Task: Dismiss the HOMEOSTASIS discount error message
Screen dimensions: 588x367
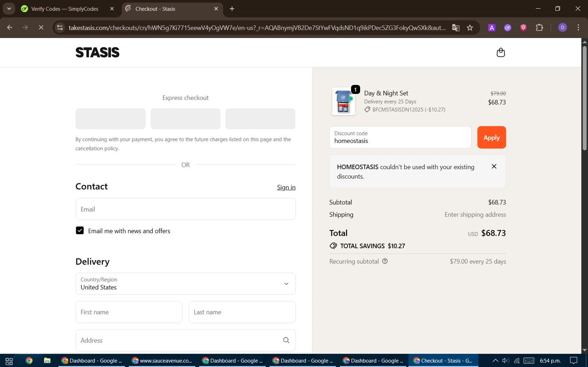Action: tap(494, 166)
